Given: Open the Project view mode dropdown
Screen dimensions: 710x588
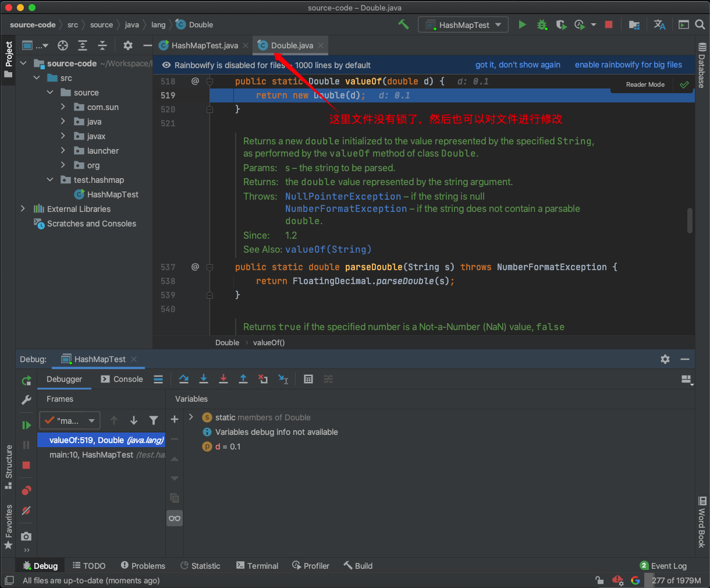Looking at the screenshot, I should click(x=35, y=45).
